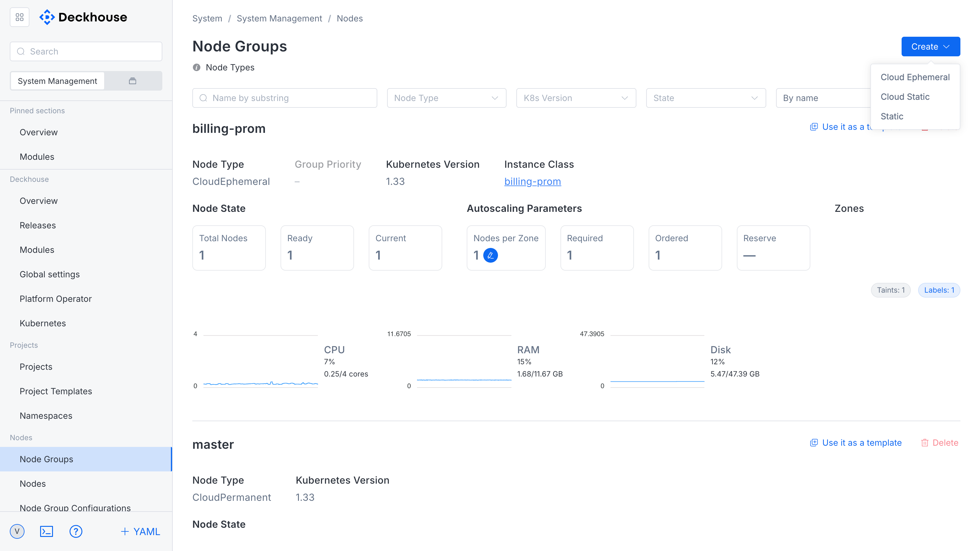980x551 pixels.
Task: Click the RAM usage chart
Action: pos(464,361)
